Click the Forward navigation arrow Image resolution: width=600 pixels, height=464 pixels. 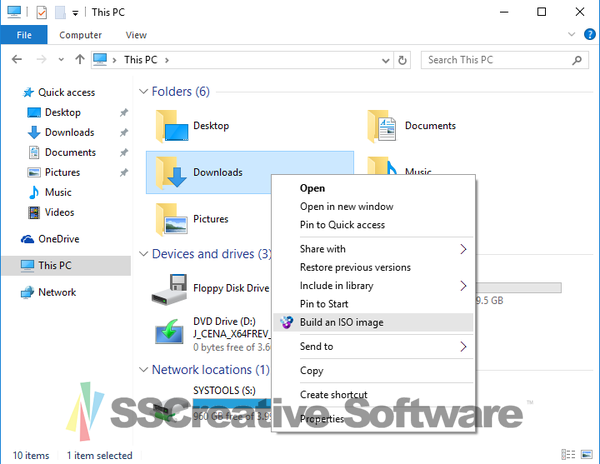tap(41, 60)
